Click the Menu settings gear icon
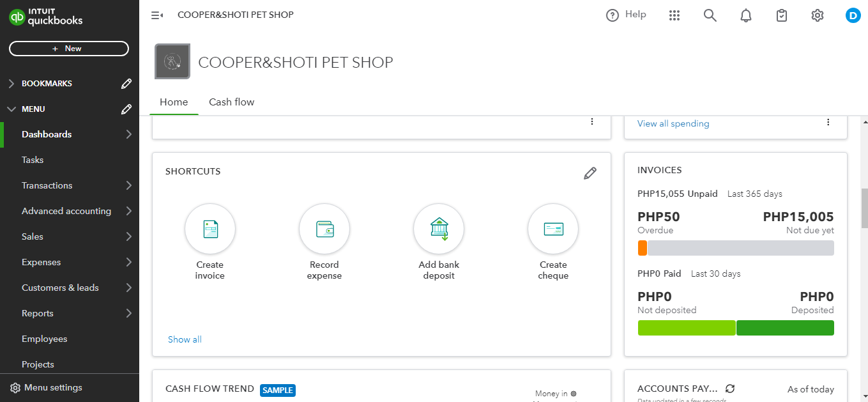The width and height of the screenshot is (868, 402). (x=15, y=387)
